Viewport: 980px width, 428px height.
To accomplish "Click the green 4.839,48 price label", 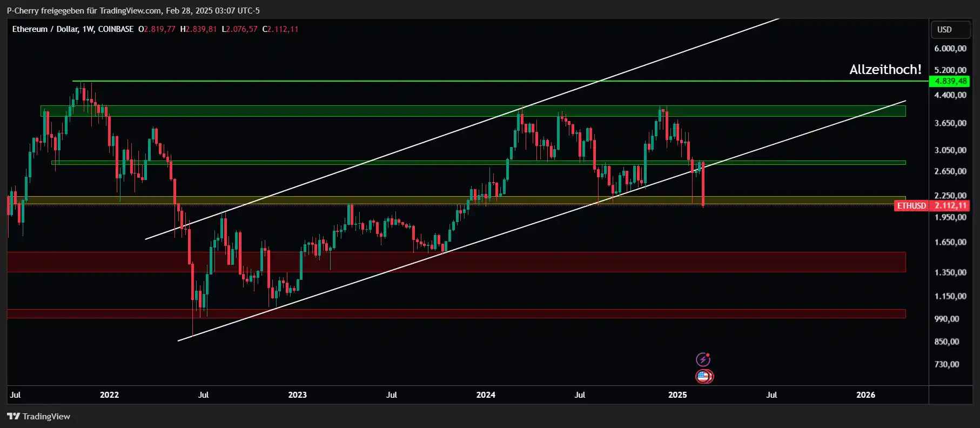I will [949, 81].
